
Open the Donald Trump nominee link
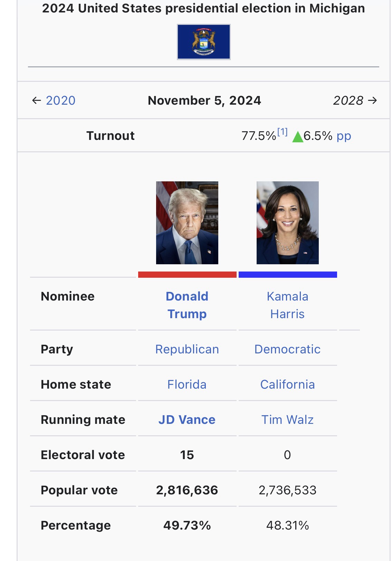pyautogui.click(x=187, y=305)
